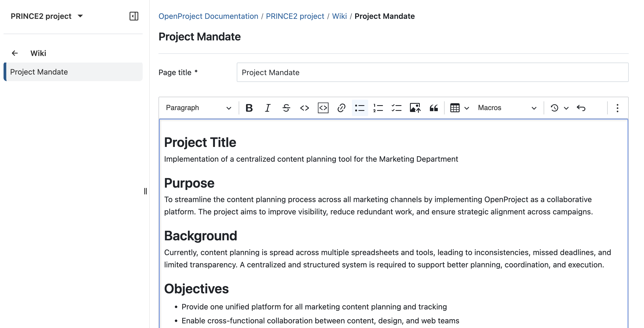This screenshot has height=328, width=644.
Task: Upload an image to the page
Action: coord(415,108)
